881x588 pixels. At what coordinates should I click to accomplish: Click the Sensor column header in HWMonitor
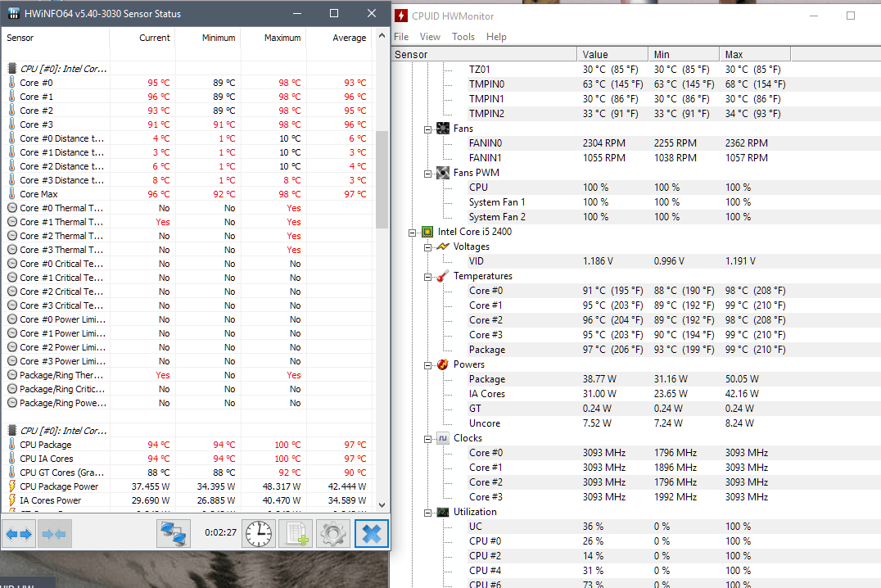click(484, 55)
